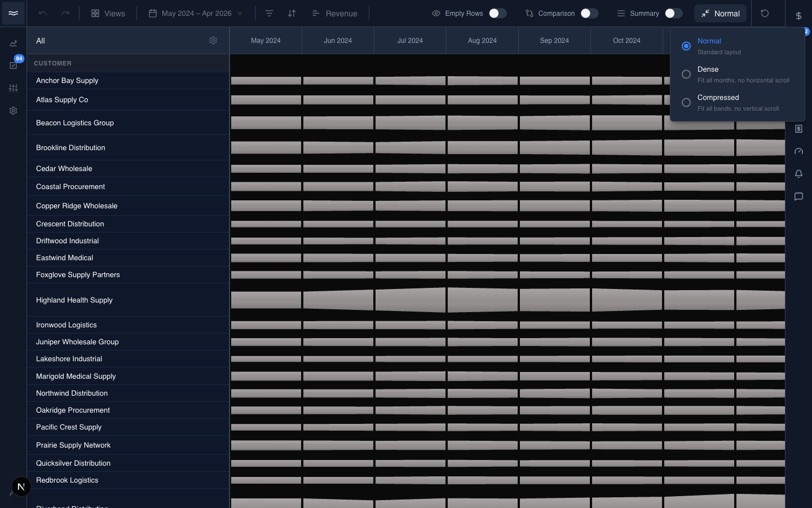Select the Atlas Supply Co row

pyautogui.click(x=128, y=100)
